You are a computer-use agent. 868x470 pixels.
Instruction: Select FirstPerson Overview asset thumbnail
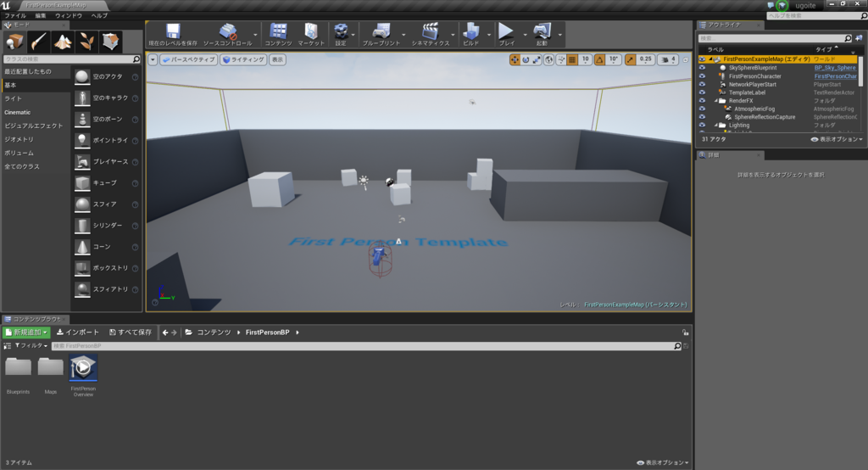[x=83, y=368]
